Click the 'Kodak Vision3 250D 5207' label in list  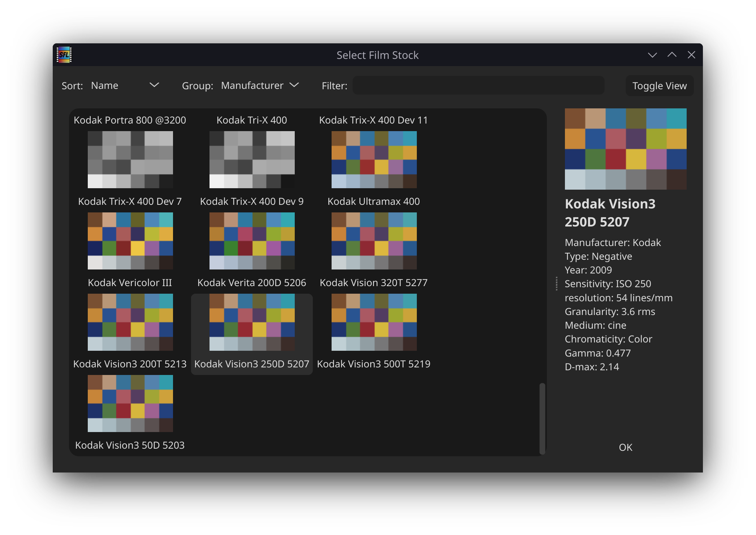point(252,364)
